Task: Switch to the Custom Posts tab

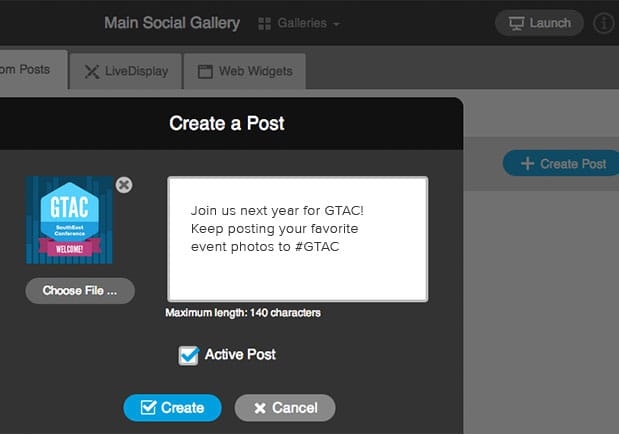Action: 30,70
